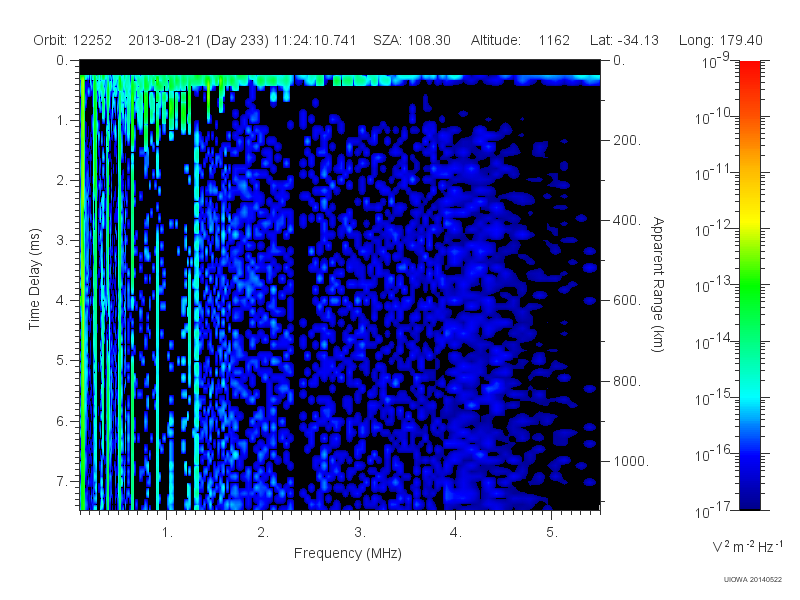The height and width of the screenshot is (600, 800).
Task: Click the colorbar label 10⁻¹²
Action: tap(714, 229)
